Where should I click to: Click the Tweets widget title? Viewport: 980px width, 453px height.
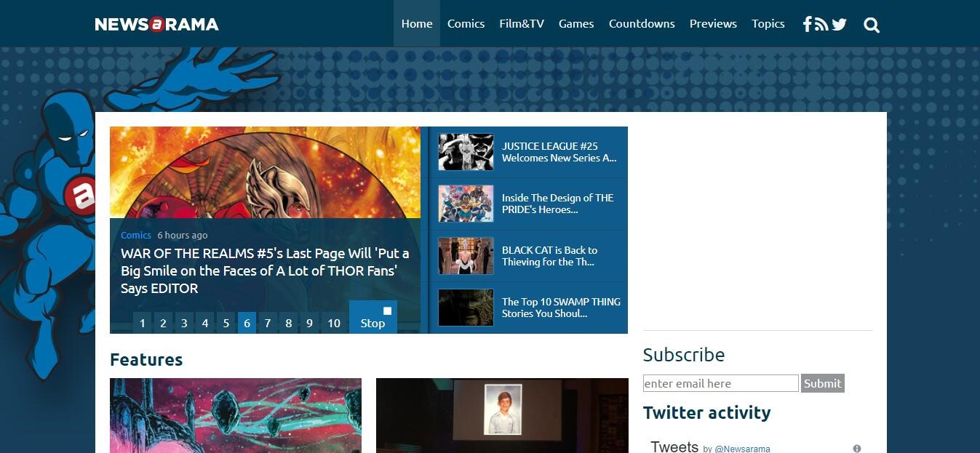pyautogui.click(x=674, y=446)
